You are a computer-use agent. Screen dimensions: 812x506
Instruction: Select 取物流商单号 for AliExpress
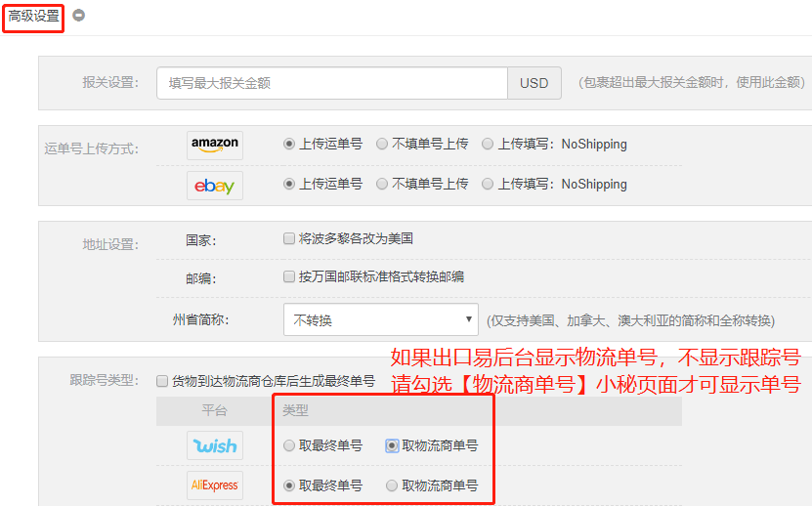tap(392, 485)
